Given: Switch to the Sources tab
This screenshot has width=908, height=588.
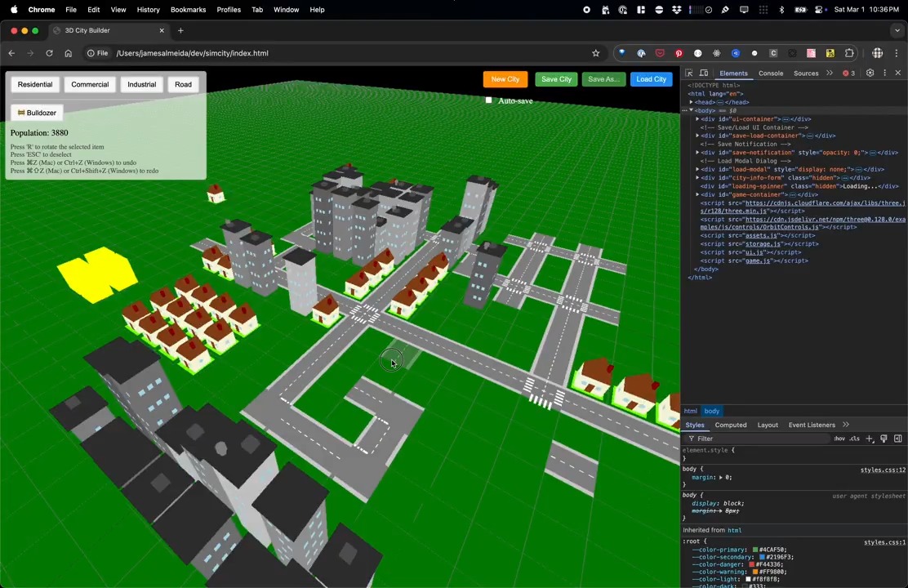Looking at the screenshot, I should (806, 73).
